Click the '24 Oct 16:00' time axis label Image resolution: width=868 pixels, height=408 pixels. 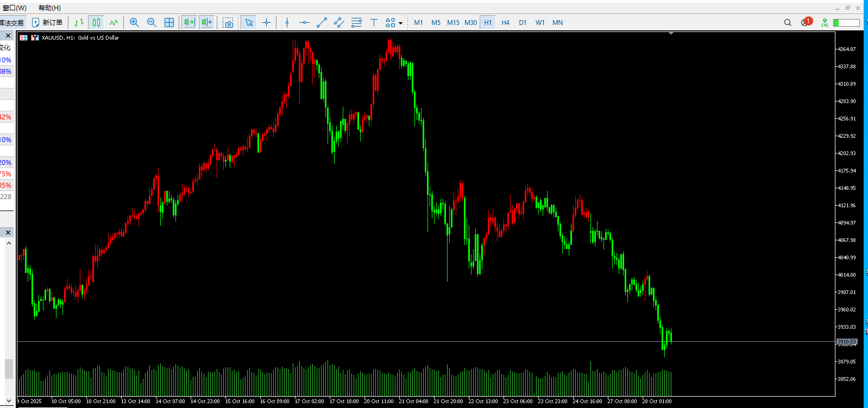coord(587,401)
